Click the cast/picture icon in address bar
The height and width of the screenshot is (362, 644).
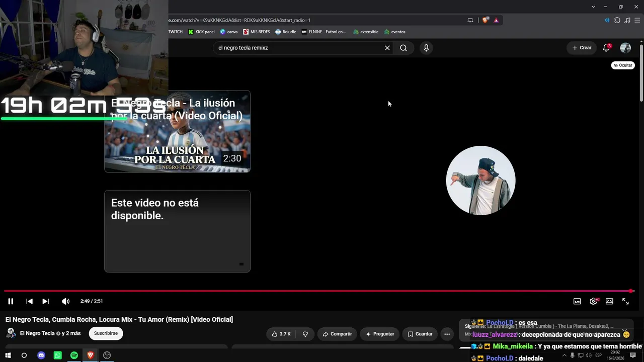tap(470, 20)
